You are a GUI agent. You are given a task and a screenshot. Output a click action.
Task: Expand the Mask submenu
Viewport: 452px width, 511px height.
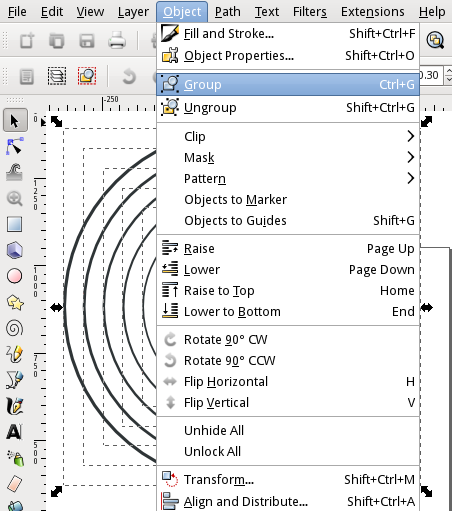(x=288, y=157)
